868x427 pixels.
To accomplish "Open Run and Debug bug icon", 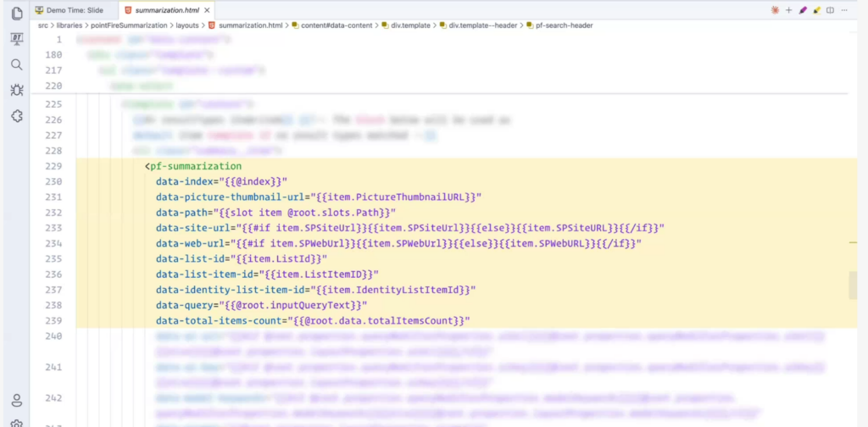I will [16, 90].
